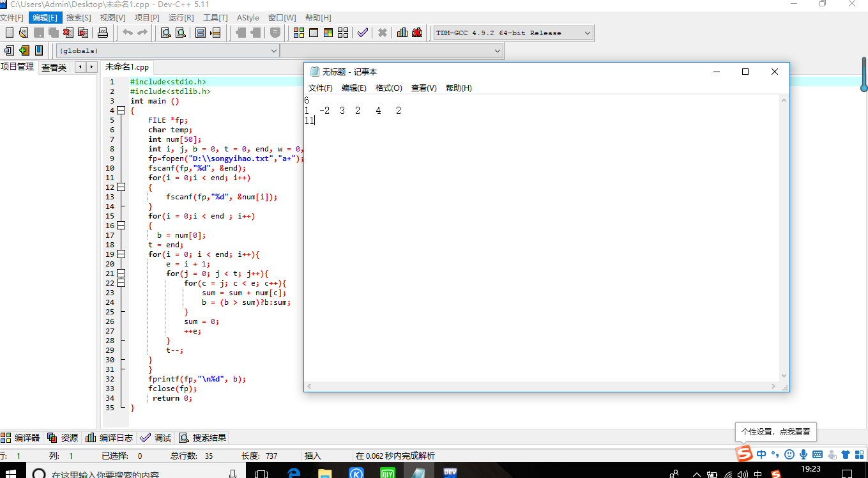Open the 搜索[S] menu in Dev-C++
The image size is (868, 478).
pos(79,17)
